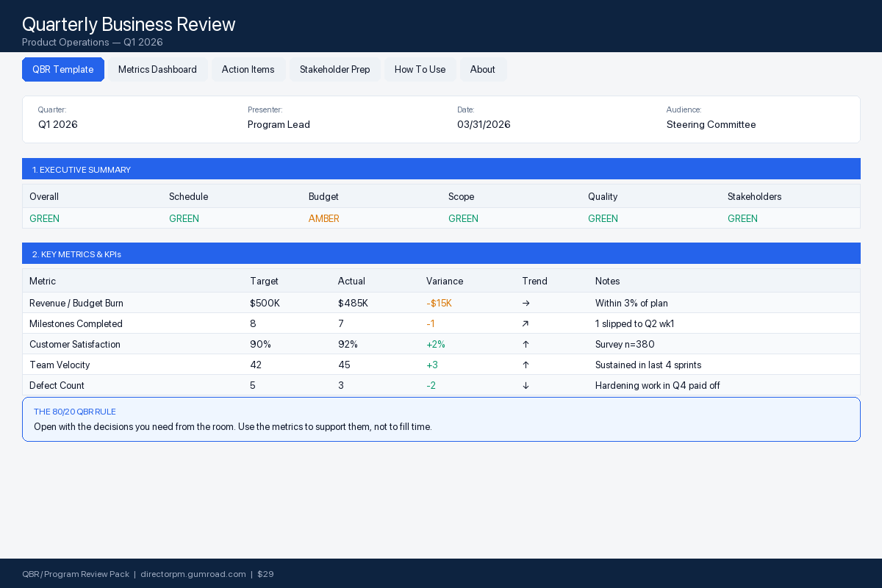The width and height of the screenshot is (882, 588).
Task: Click the 80/20 QBR Rule callout title
Action: (75, 412)
